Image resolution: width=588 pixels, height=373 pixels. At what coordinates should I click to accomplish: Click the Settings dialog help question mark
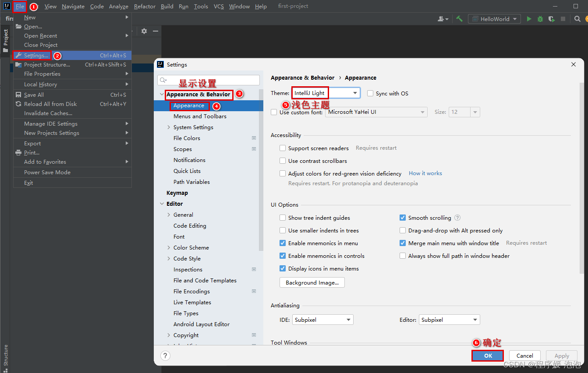click(x=165, y=355)
